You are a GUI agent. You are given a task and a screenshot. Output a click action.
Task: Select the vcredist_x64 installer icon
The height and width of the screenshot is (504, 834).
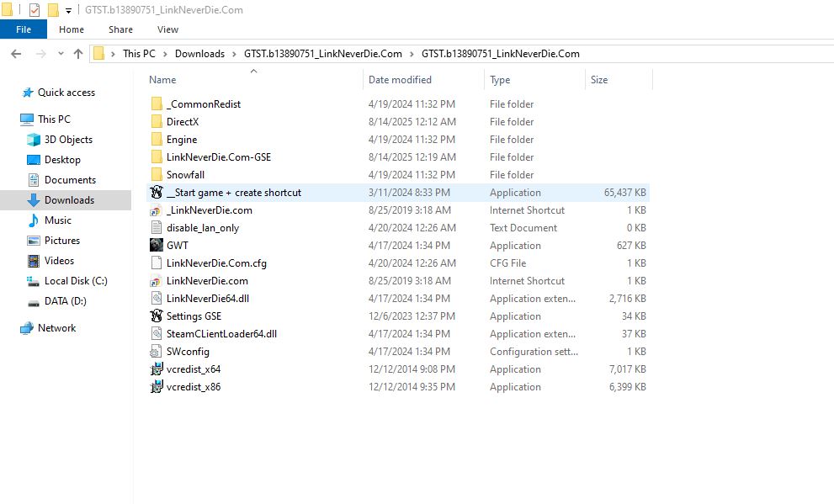[x=156, y=369]
